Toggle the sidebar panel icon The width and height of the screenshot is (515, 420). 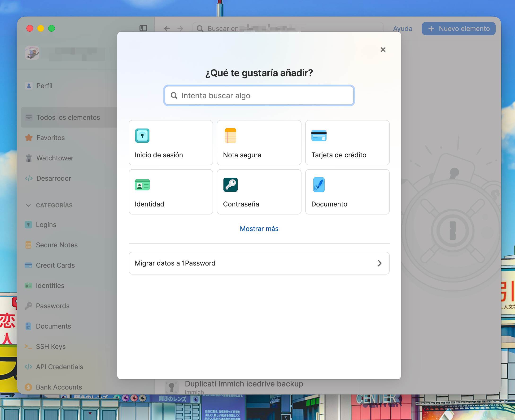click(x=143, y=28)
